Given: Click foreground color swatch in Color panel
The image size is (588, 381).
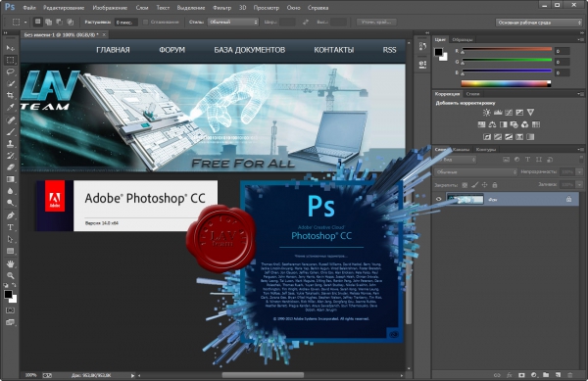Looking at the screenshot, I should [438, 52].
